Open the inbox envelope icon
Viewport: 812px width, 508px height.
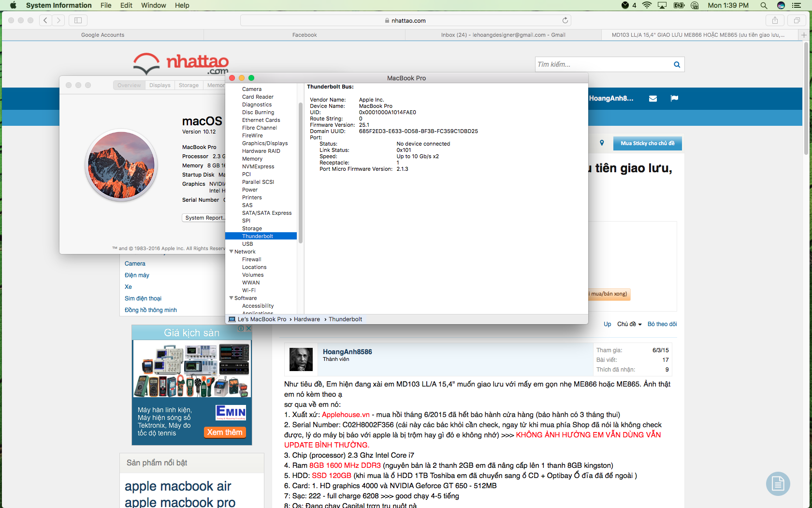point(652,99)
